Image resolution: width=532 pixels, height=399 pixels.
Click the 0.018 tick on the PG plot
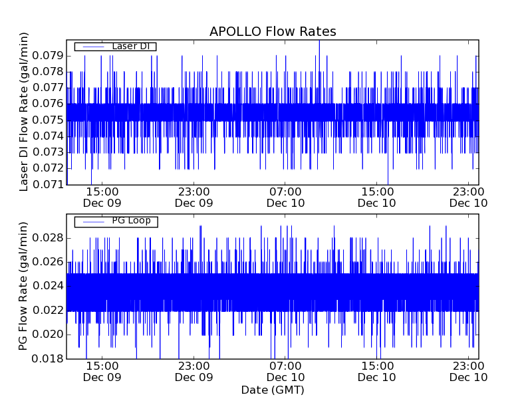pyautogui.click(x=48, y=359)
